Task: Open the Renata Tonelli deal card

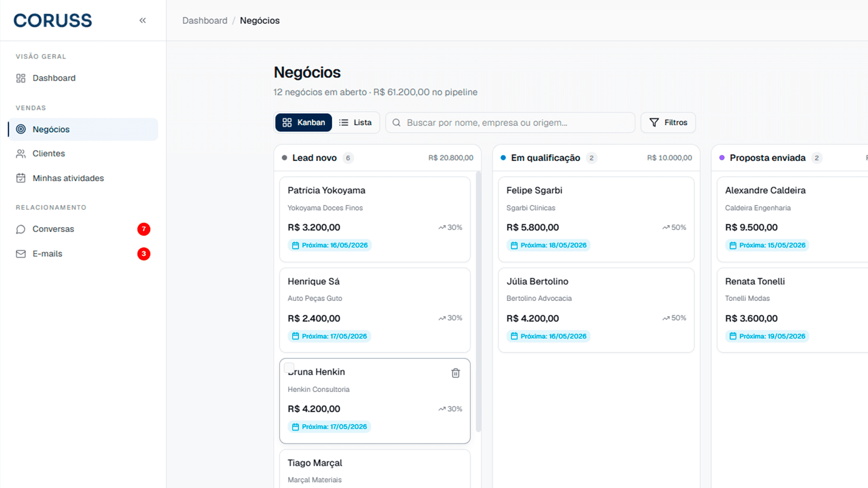Action: [793, 310]
